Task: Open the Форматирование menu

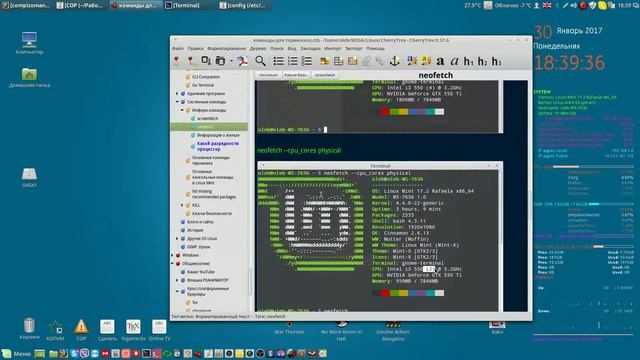Action: point(227,48)
